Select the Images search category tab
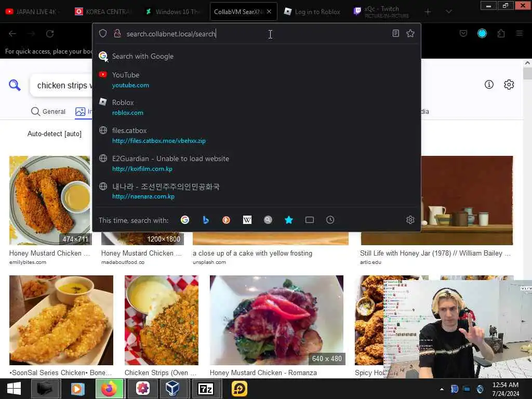 [84, 111]
